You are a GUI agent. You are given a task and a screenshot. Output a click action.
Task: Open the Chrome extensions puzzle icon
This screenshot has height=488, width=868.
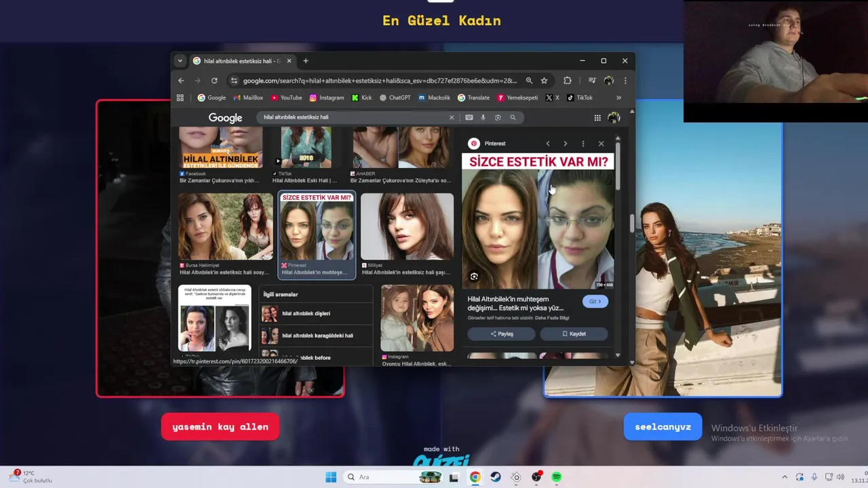click(568, 81)
